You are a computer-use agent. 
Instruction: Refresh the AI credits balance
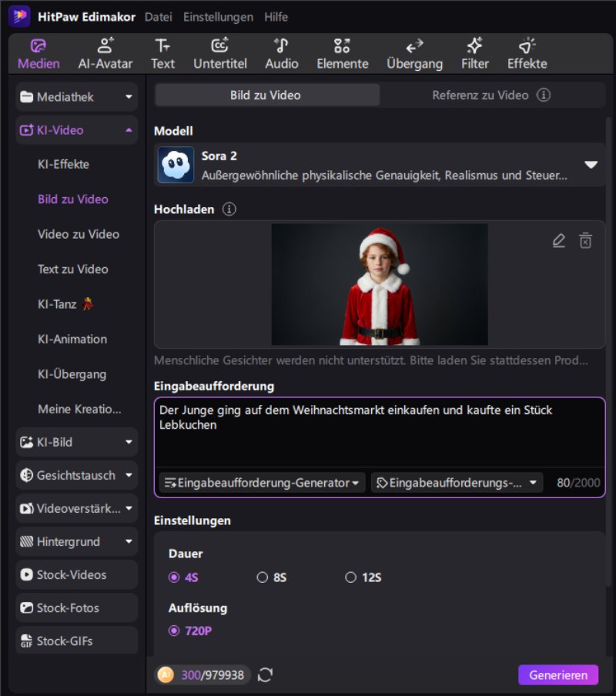(x=266, y=675)
